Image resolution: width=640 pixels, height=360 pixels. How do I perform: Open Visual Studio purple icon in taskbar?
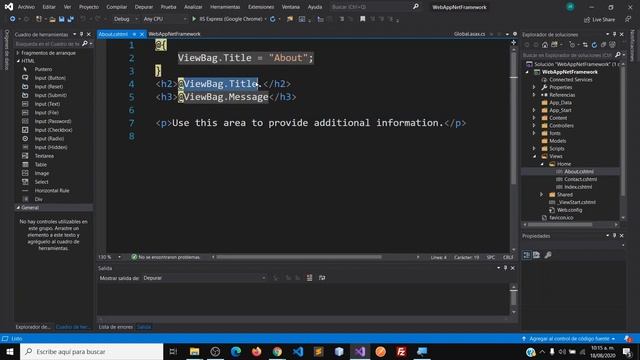coord(360,351)
